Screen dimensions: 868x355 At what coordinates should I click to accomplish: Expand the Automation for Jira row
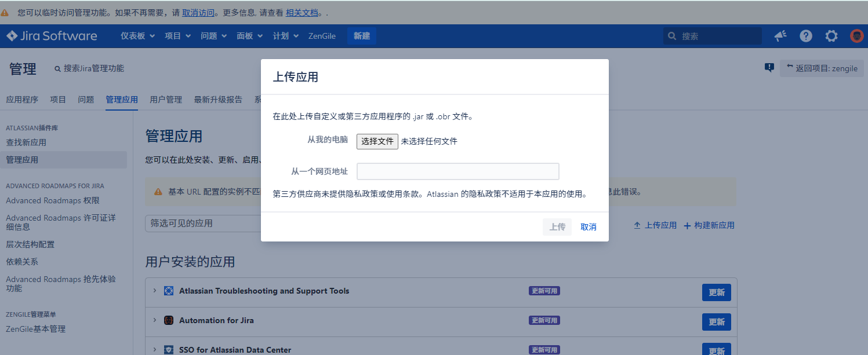point(155,320)
